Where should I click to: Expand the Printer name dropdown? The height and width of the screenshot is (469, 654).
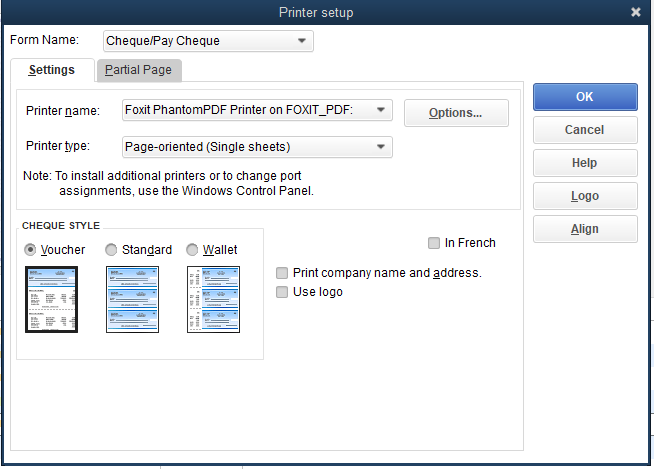point(257,110)
